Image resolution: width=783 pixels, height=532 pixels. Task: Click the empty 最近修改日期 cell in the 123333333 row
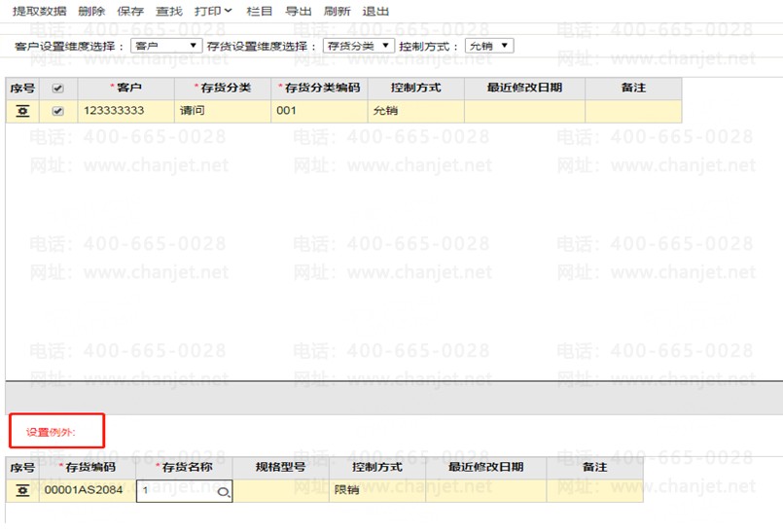tap(525, 111)
